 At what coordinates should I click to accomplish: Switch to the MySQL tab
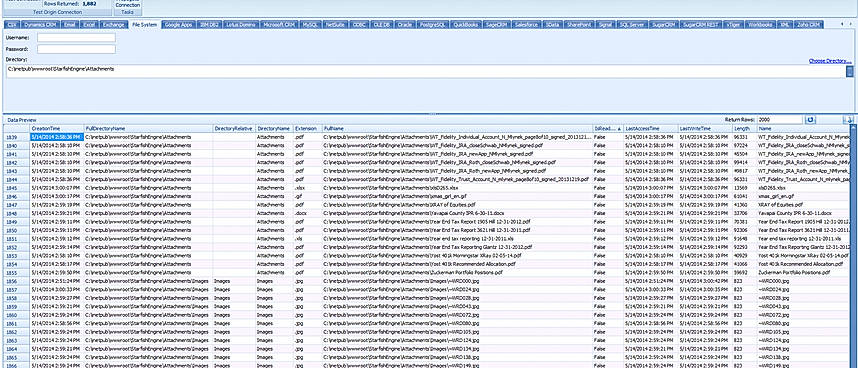click(x=311, y=25)
